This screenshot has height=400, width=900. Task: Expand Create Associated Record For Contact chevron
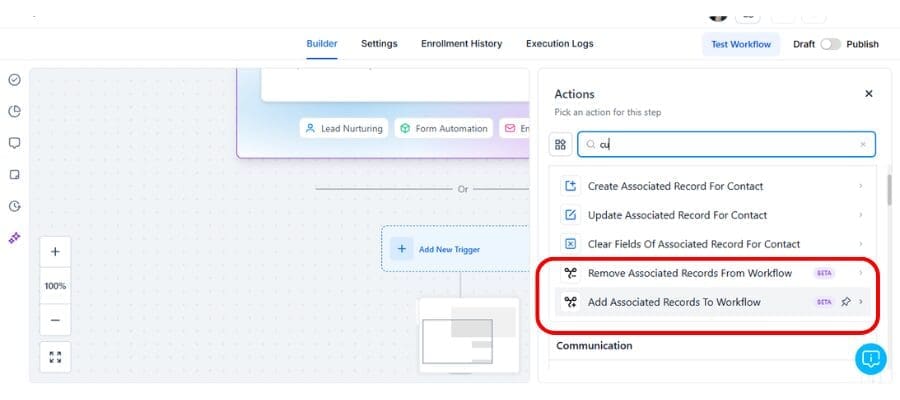pos(861,186)
